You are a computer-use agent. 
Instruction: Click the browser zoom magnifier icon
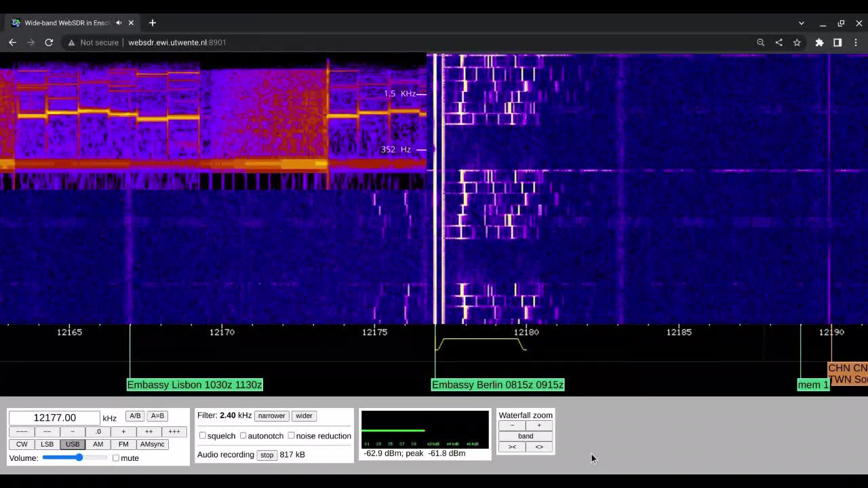click(x=761, y=42)
